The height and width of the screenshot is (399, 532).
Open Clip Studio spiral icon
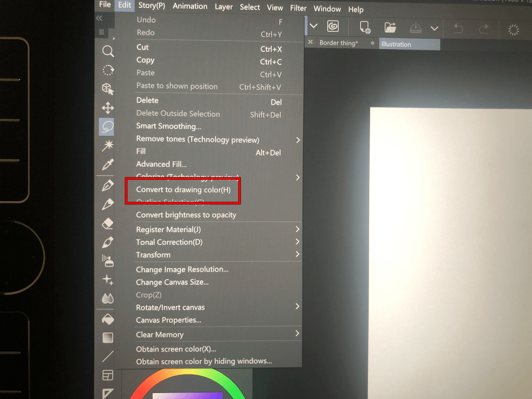[x=333, y=26]
